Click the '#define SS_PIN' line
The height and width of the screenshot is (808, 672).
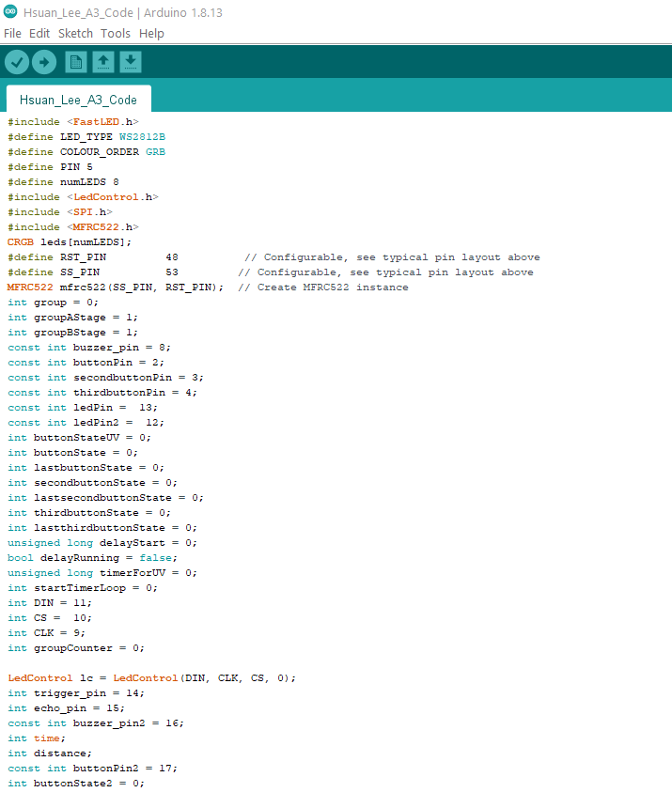271,272
